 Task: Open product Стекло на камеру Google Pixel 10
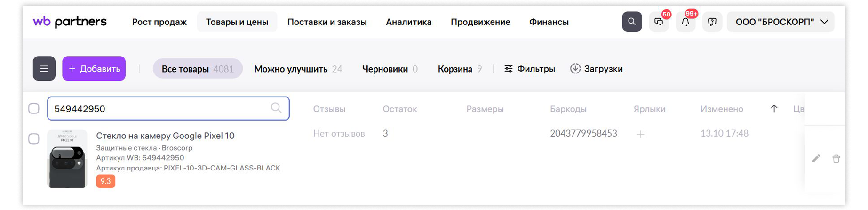coord(165,136)
